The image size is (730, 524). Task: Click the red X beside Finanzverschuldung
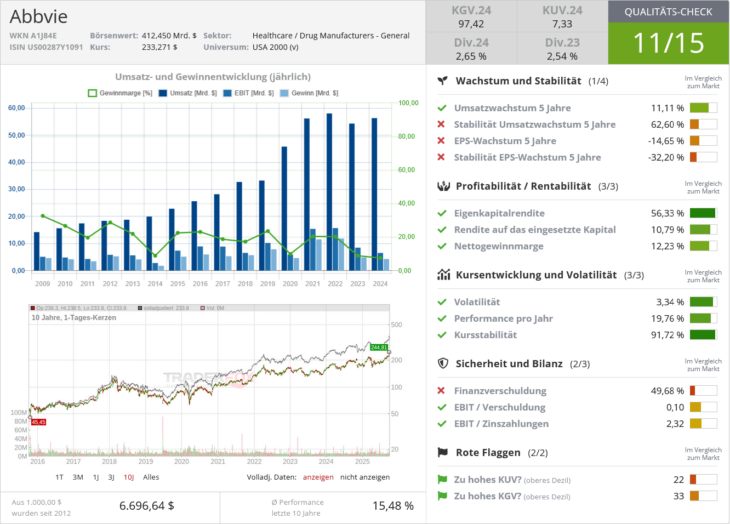tap(442, 391)
